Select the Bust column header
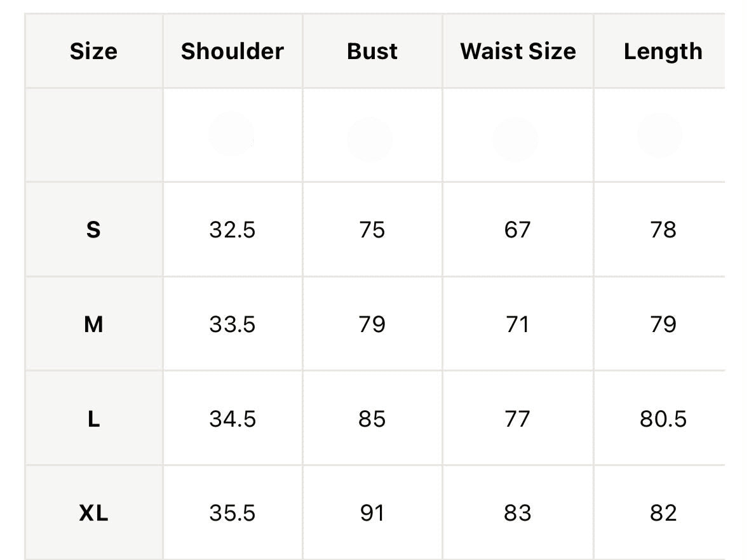This screenshot has width=749, height=560. click(372, 51)
